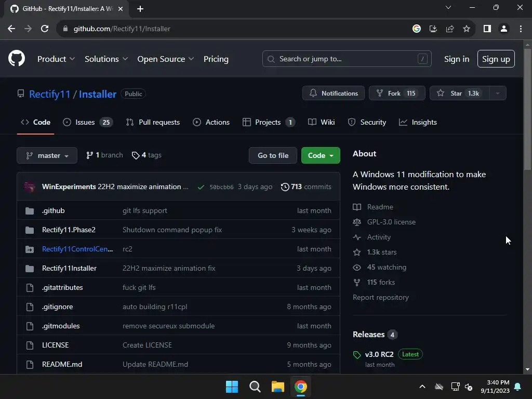The width and height of the screenshot is (532, 399).
Task: Open the Google account icon in address bar
Action: tap(417, 29)
